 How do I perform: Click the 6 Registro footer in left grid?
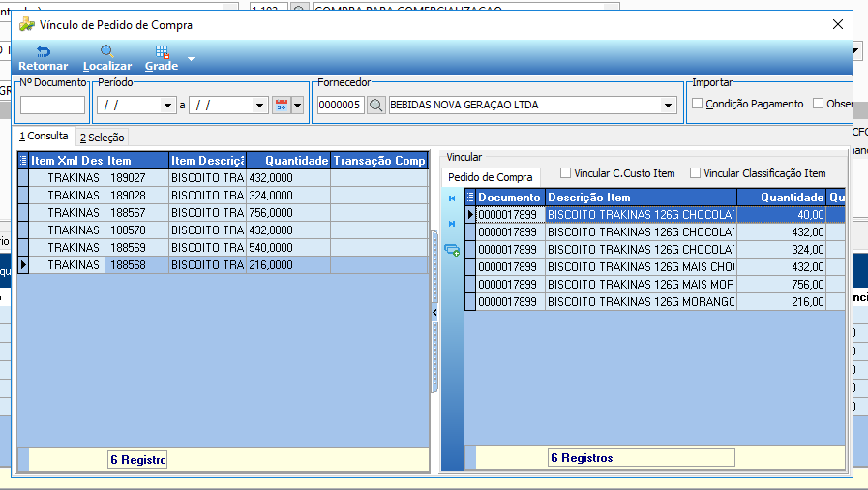(x=137, y=460)
